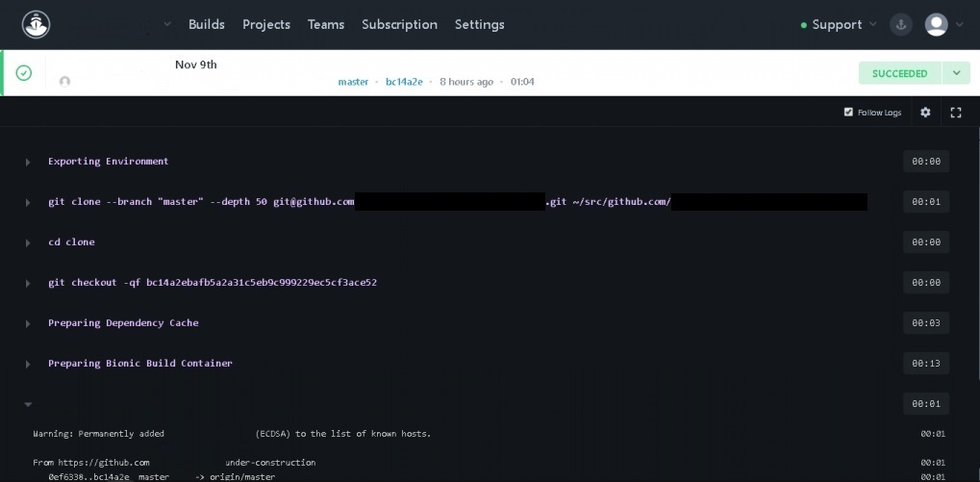Go to the Subscription page

399,24
